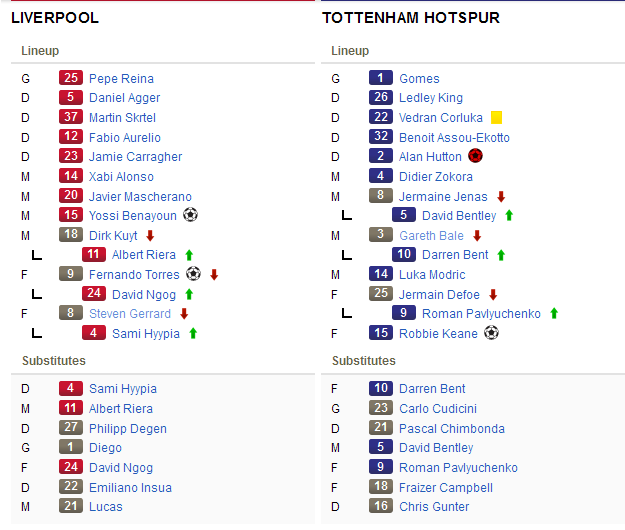This screenshot has width=625, height=530.
Task: Click the green substituted-on arrow beside Albert Riera
Action: pyautogui.click(x=189, y=255)
